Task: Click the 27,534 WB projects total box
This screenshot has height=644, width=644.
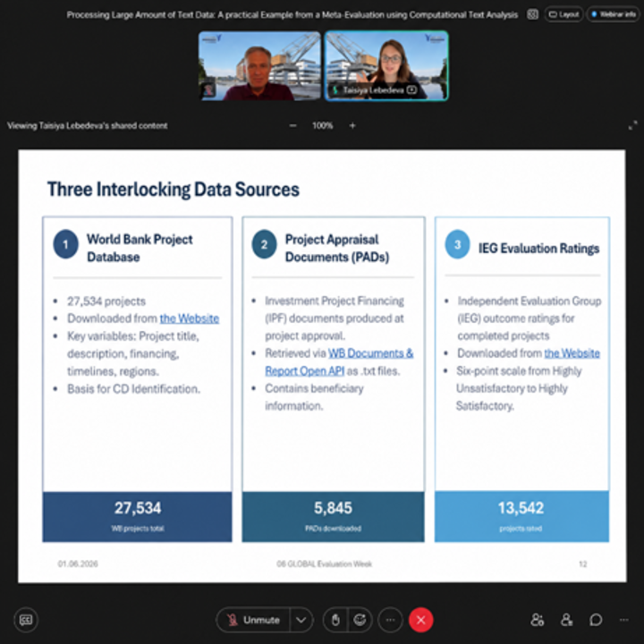Action: tap(138, 517)
